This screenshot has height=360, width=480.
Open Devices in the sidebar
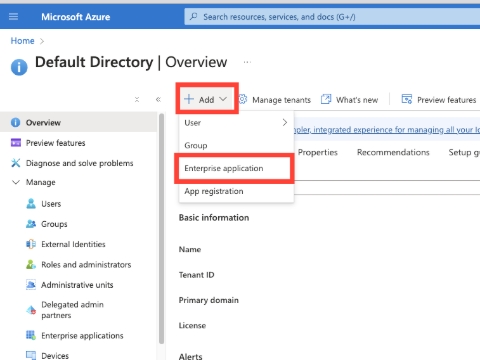[55, 356]
